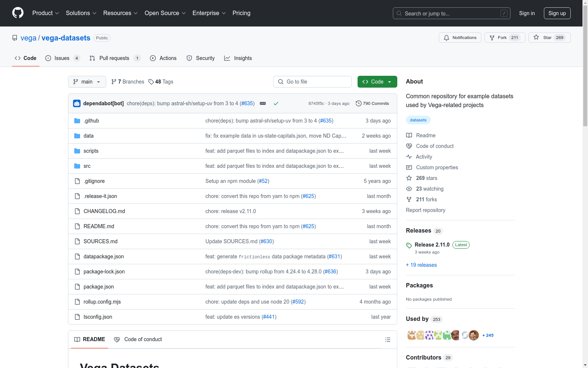This screenshot has height=368, width=588.
Task: Open the vega organization link
Action: click(28, 38)
